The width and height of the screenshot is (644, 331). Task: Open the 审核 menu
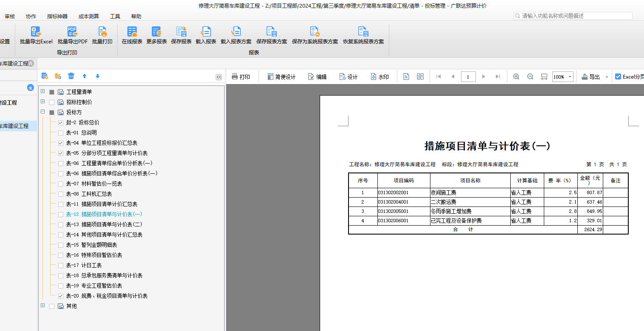click(10, 16)
